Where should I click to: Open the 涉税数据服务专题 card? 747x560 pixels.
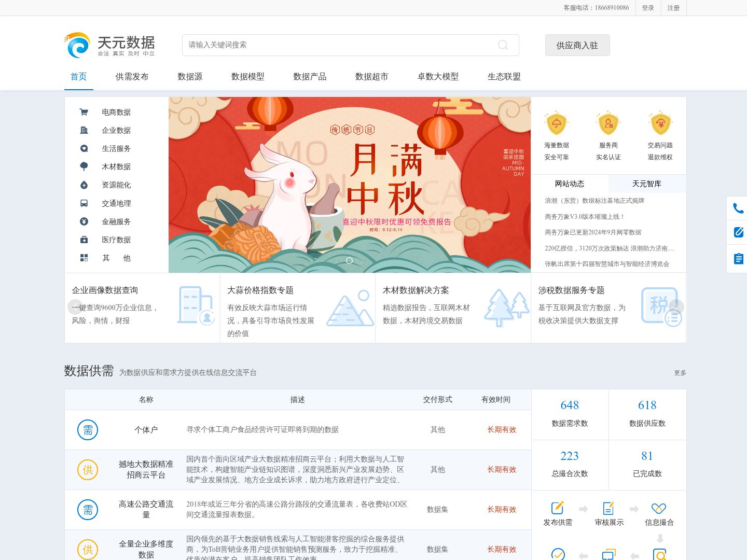[608, 308]
